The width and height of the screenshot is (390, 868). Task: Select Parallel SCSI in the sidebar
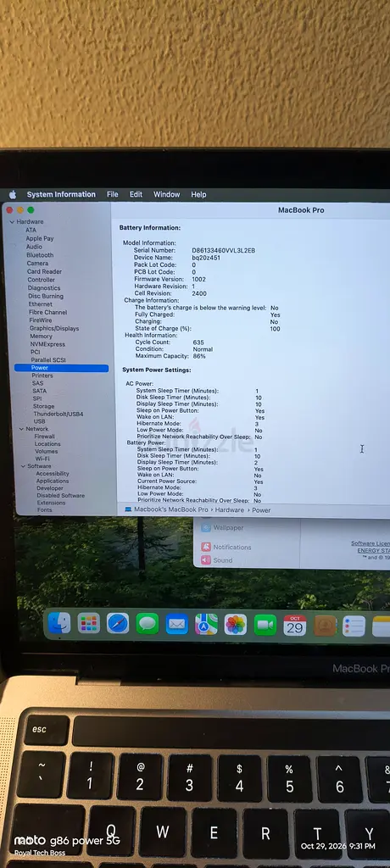[48, 359]
